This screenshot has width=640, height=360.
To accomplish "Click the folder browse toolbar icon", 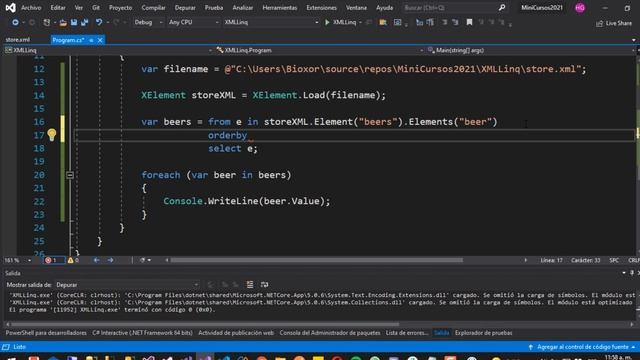I will point(383,22).
